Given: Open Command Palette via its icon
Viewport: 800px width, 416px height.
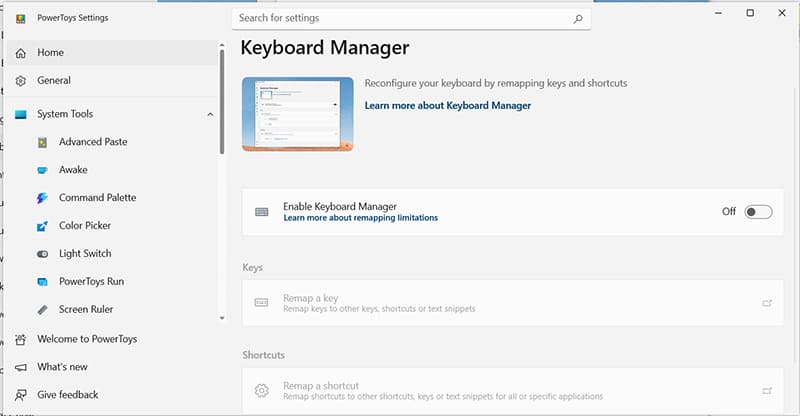Looking at the screenshot, I should pyautogui.click(x=42, y=198).
